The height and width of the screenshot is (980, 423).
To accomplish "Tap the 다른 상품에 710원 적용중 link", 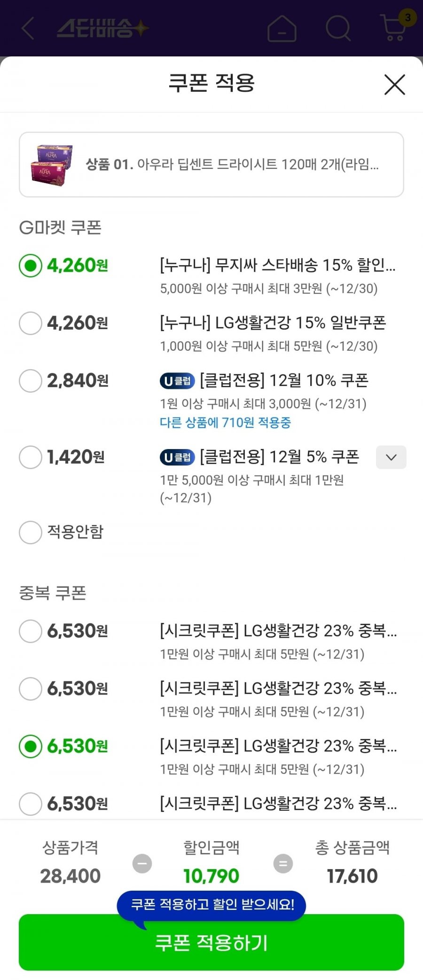I will coord(225,422).
